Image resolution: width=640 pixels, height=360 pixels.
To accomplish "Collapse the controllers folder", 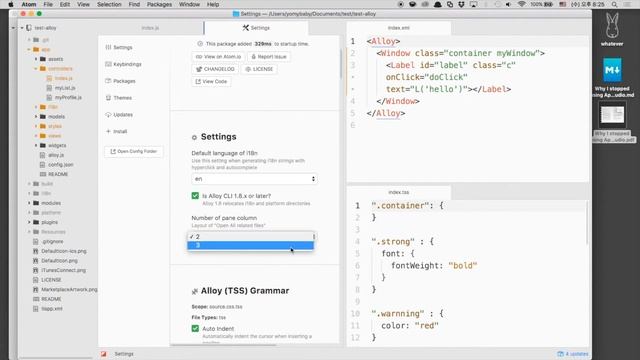I will click(36, 69).
